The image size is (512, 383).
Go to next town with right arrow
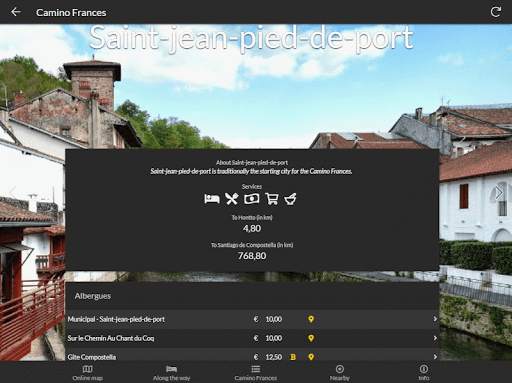point(499,192)
